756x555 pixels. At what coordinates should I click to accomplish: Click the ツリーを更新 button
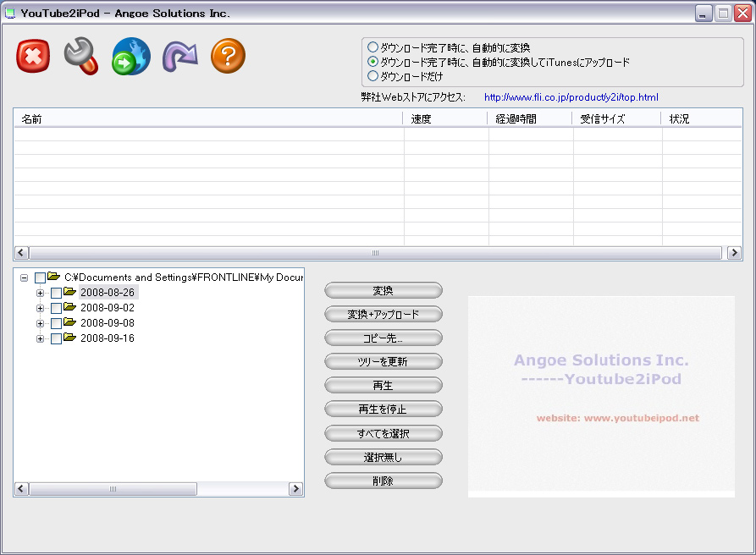[x=384, y=361]
